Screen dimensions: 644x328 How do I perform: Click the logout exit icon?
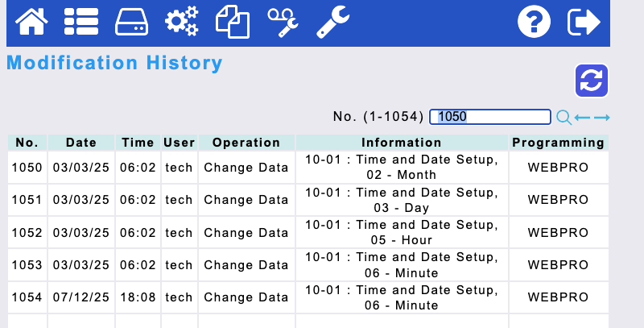(x=584, y=22)
